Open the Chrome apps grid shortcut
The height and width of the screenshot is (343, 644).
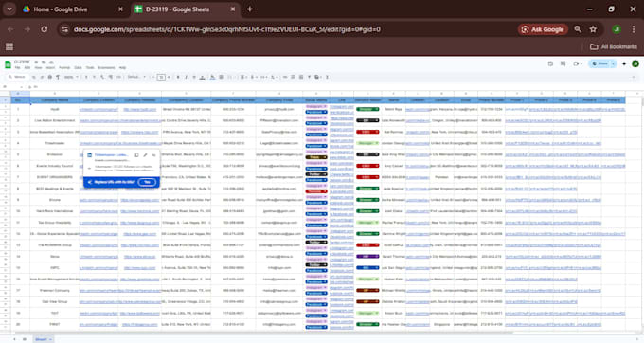pyautogui.click(x=9, y=46)
